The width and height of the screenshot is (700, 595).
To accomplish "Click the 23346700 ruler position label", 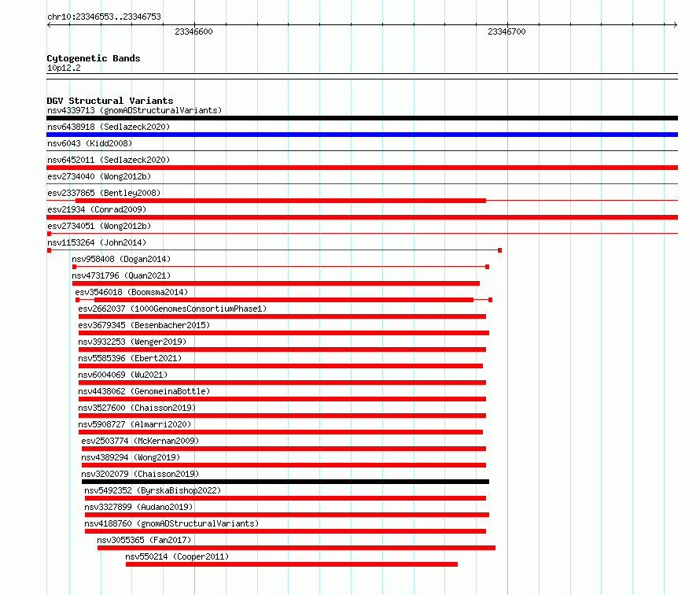I will click(x=507, y=31).
